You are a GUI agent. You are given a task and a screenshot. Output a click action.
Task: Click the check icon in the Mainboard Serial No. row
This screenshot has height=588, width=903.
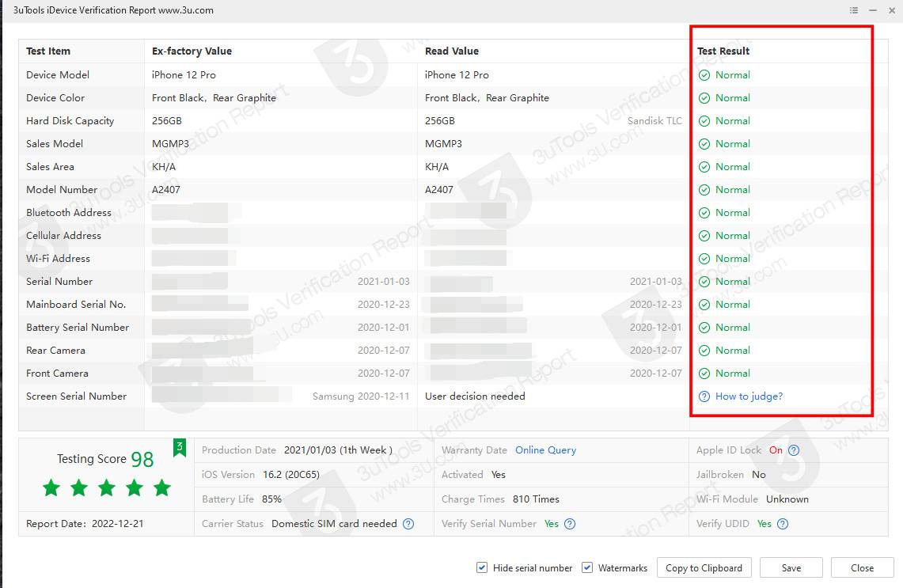(x=704, y=305)
